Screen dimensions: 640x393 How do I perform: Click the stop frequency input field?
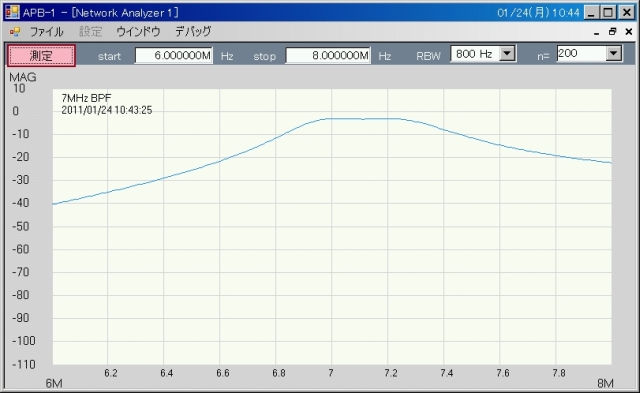point(328,56)
